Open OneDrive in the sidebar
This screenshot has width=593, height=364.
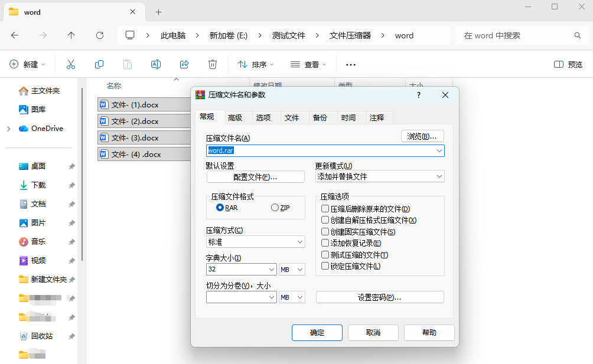41,129
